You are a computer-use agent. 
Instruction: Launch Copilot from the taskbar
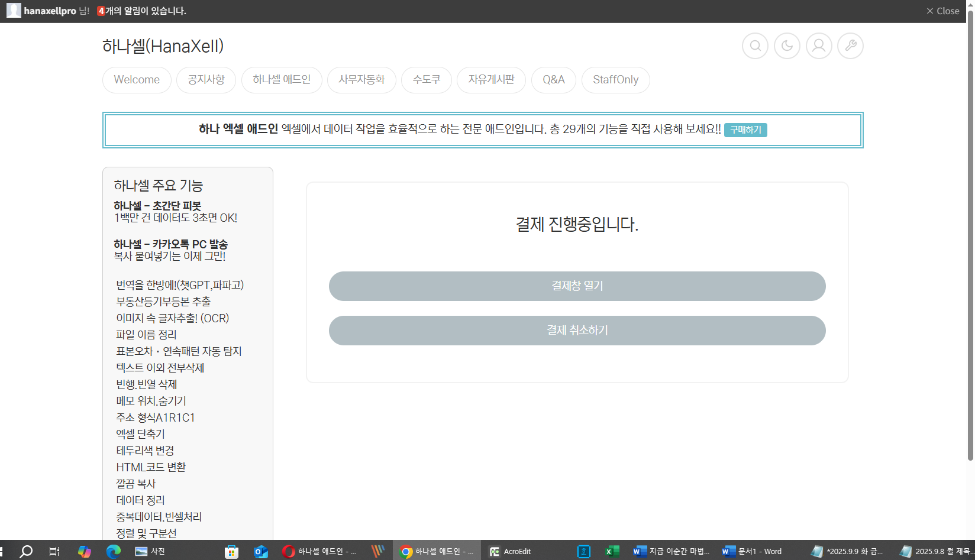(85, 551)
